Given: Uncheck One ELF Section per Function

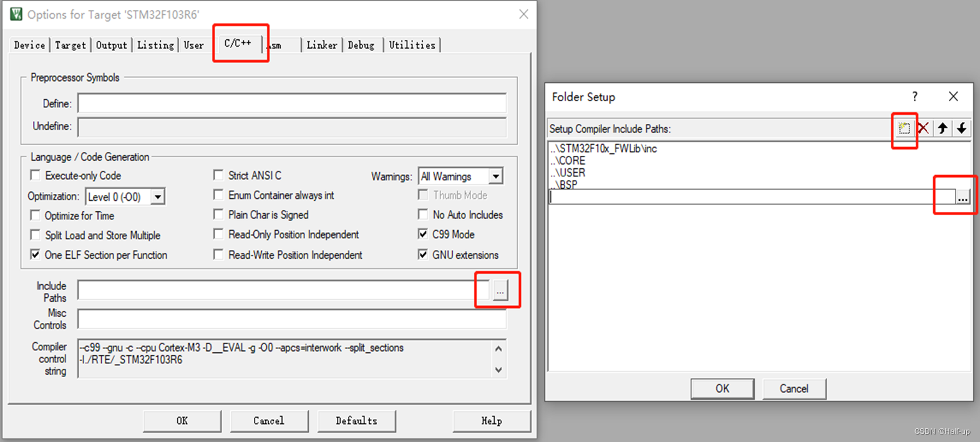Looking at the screenshot, I should pos(36,254).
